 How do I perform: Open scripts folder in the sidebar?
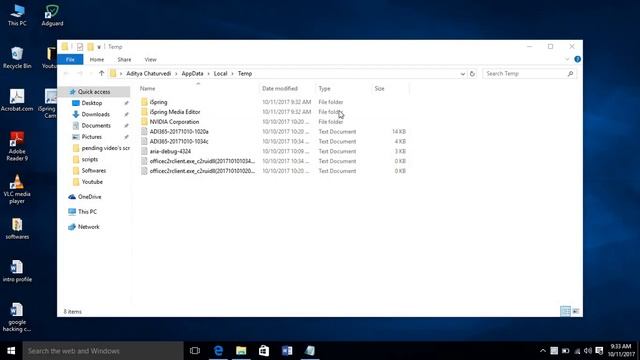pyautogui.click(x=89, y=159)
